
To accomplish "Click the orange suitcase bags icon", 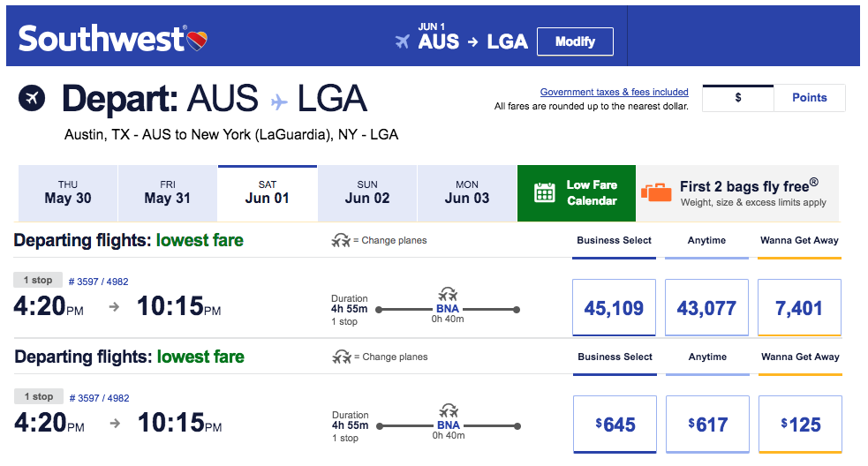I will [656, 192].
